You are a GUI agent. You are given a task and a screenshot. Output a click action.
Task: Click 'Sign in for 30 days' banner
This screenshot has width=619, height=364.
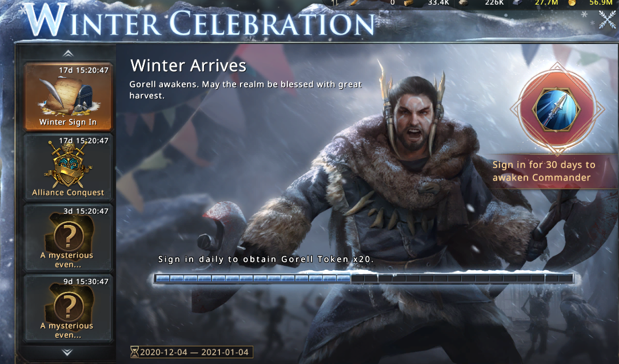(x=544, y=171)
